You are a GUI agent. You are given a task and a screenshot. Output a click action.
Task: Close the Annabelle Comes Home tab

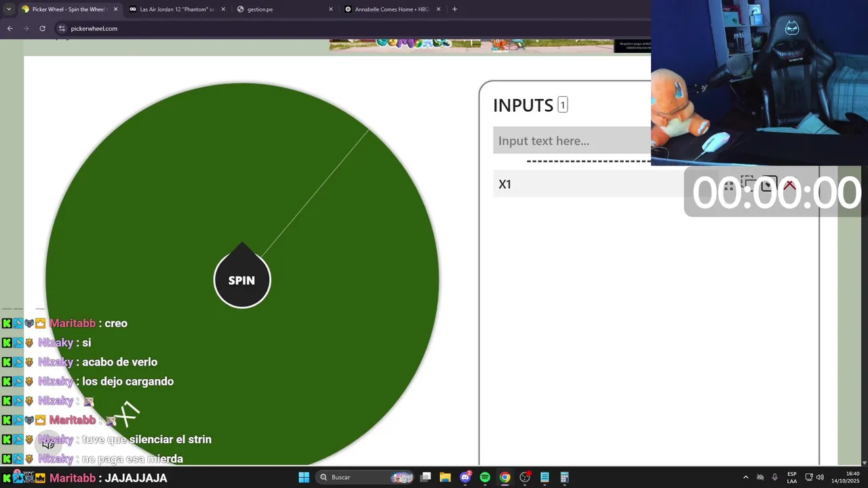[439, 9]
